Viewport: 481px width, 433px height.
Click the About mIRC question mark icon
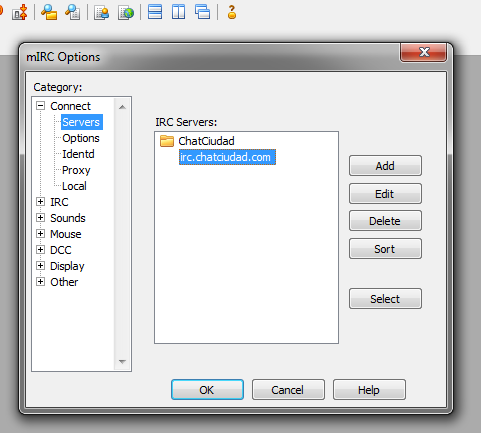(232, 13)
